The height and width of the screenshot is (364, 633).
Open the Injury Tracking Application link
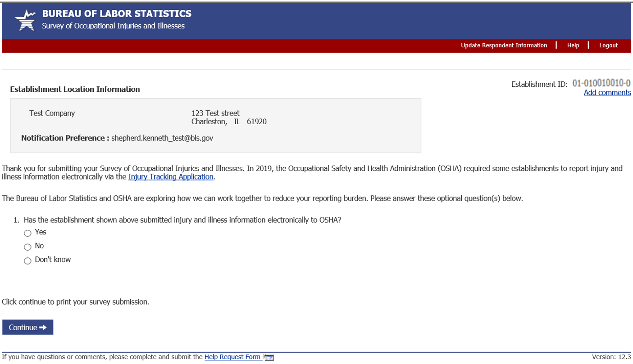[171, 177]
